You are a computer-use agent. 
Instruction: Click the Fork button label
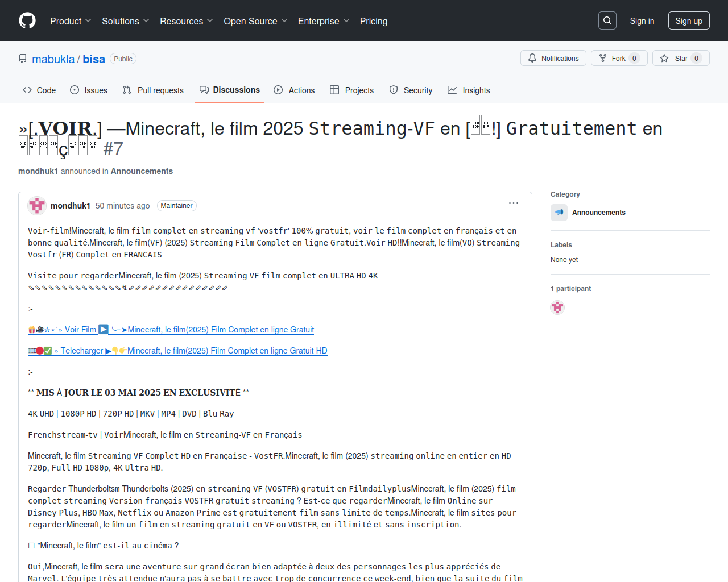point(619,59)
